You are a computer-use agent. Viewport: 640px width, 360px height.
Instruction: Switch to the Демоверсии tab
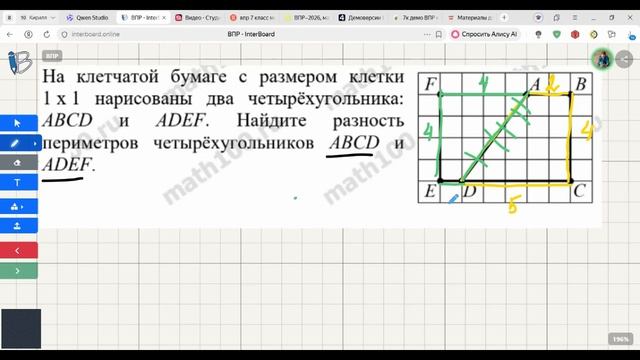pyautogui.click(x=361, y=18)
